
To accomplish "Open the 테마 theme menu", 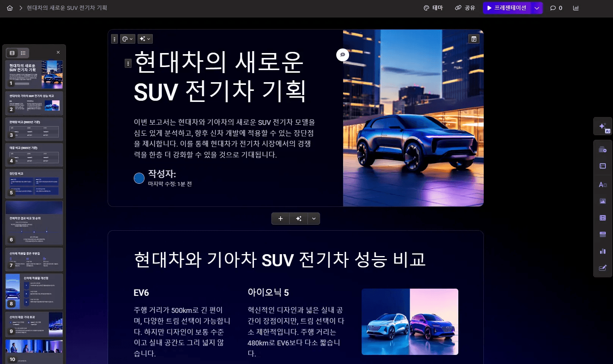I will [x=433, y=8].
